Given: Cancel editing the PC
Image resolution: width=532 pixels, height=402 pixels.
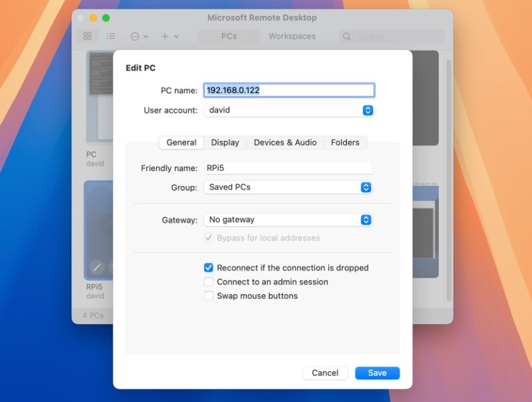Looking at the screenshot, I should (325, 373).
